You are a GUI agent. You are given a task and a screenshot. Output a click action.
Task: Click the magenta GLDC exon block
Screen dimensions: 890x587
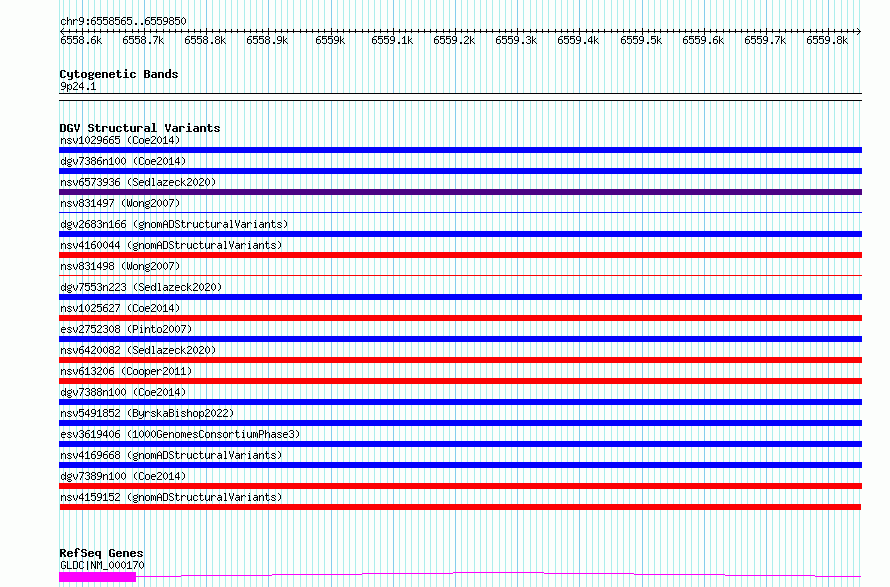point(98,577)
